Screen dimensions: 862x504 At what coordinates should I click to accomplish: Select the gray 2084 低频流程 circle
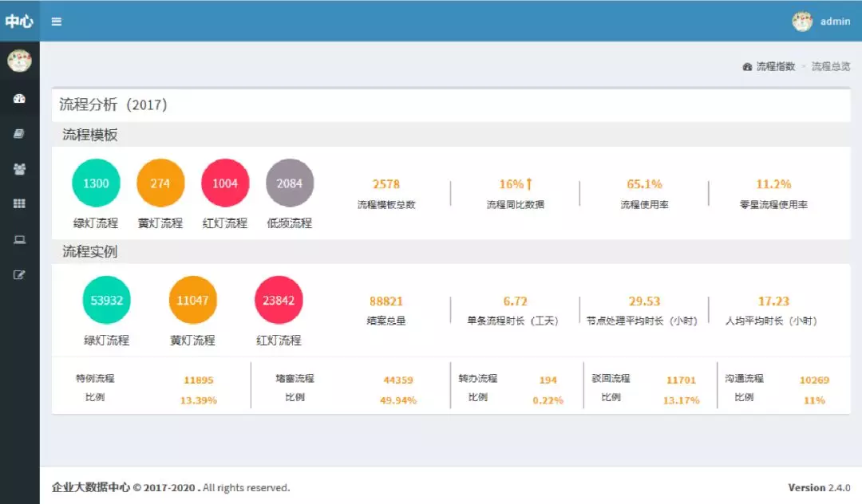pos(290,183)
